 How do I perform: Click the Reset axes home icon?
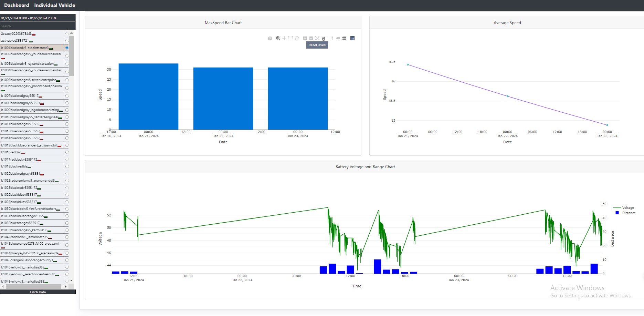tap(324, 38)
